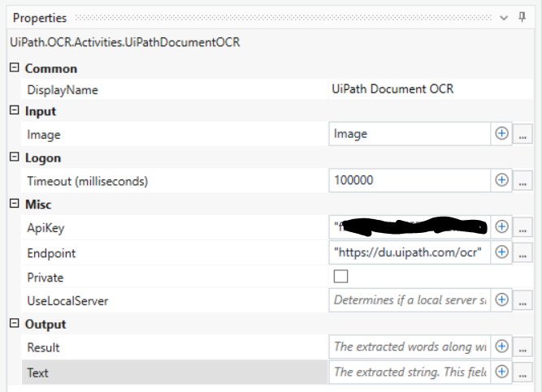542x392 pixels.
Task: Click the Timeout field showing 100000
Action: click(x=410, y=180)
